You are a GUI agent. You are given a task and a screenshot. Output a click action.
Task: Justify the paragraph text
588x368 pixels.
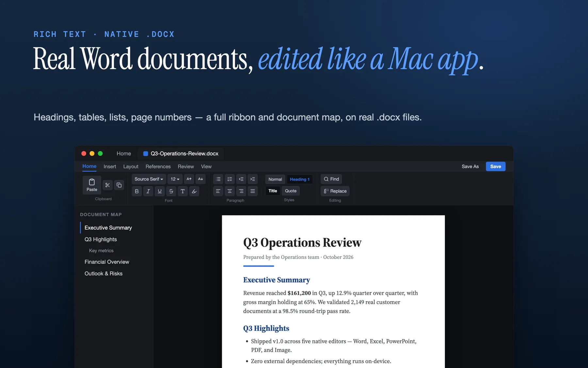point(253,191)
